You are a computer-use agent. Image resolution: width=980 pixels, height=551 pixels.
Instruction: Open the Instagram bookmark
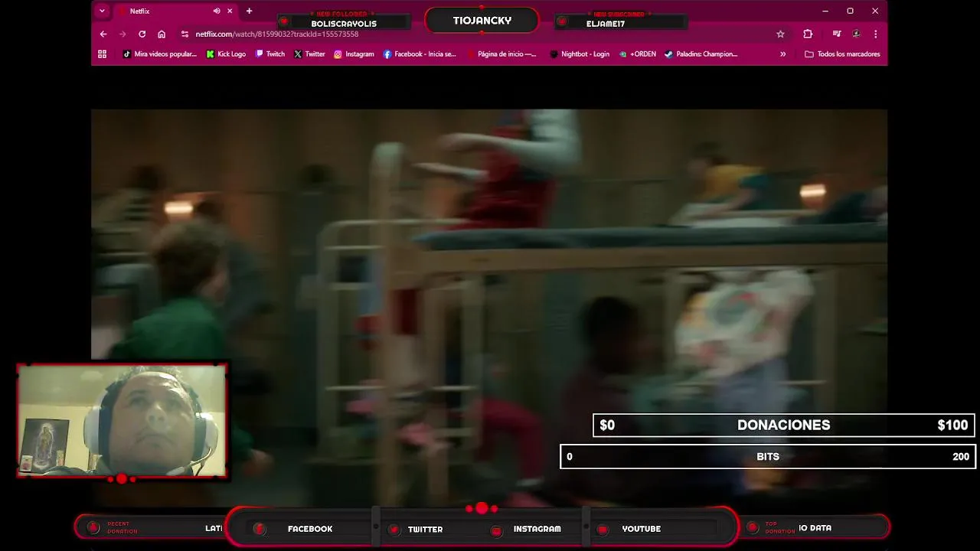tap(354, 54)
